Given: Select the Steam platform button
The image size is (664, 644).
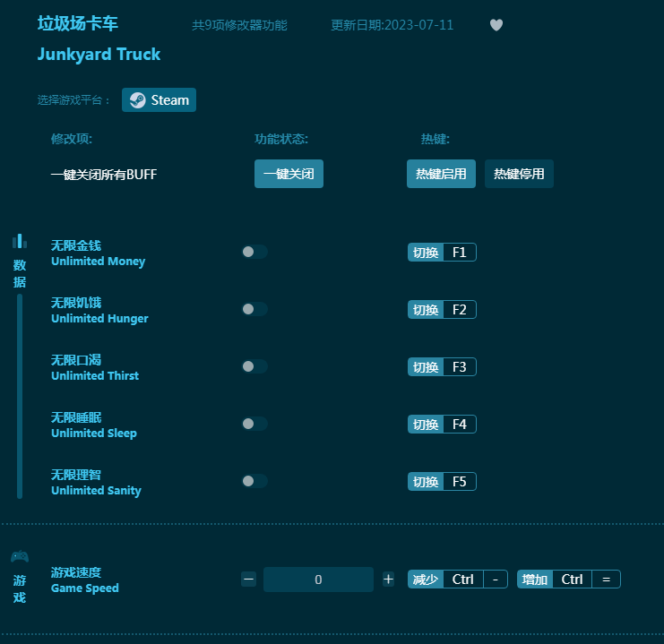Looking at the screenshot, I should click(x=159, y=100).
